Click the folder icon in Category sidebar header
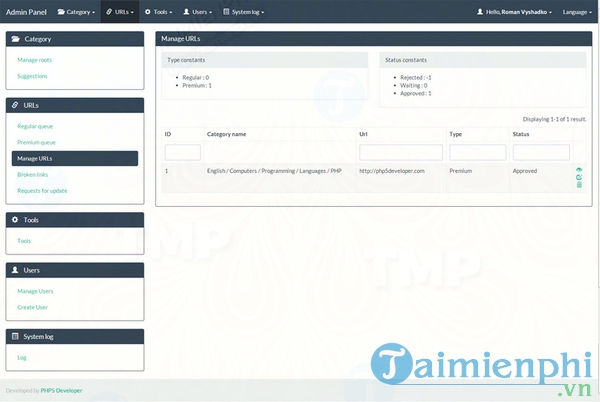Viewport: 600px width, 402px height. 15,39
